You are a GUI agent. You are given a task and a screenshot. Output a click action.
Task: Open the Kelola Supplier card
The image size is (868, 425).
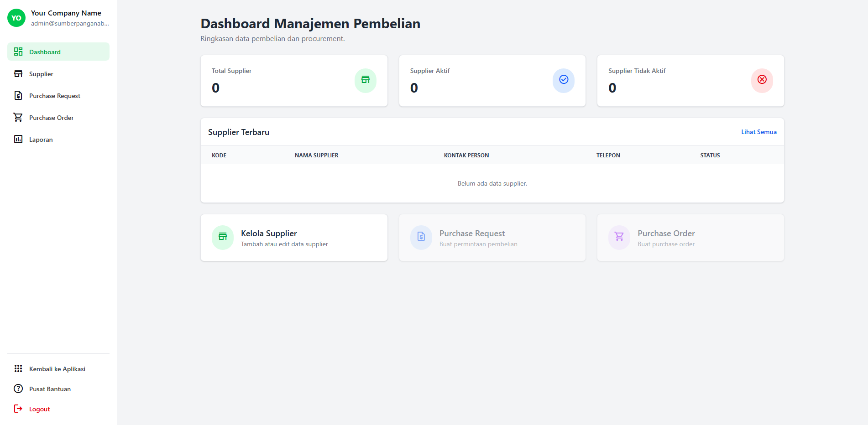click(294, 237)
